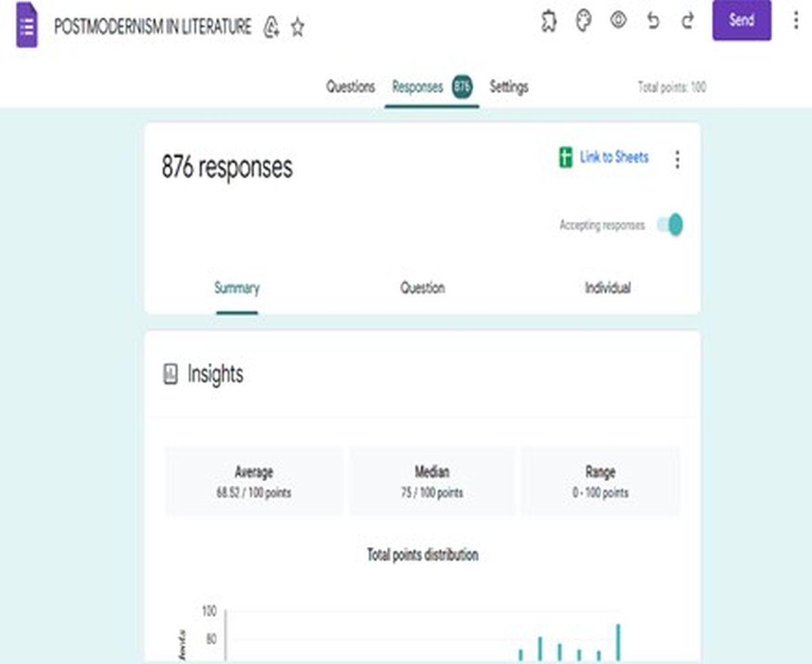Open the Settings tab
Image resolution: width=812 pixels, height=664 pixels.
pyautogui.click(x=509, y=87)
